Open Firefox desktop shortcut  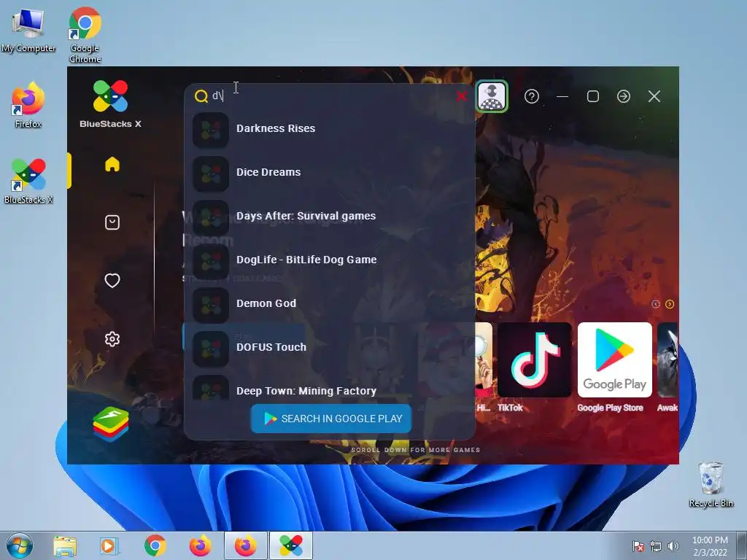click(28, 105)
